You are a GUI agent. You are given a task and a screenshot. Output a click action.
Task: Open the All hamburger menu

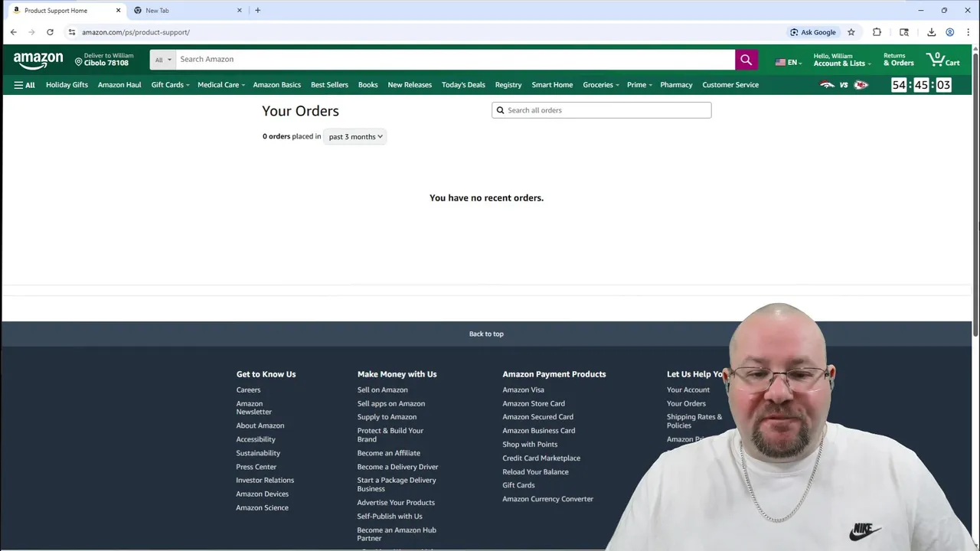click(24, 85)
